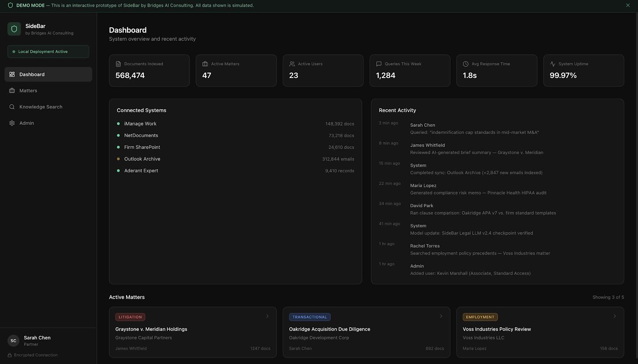This screenshot has width=638, height=364.
Task: Select the Aderant Expert connected system
Action: [236, 171]
